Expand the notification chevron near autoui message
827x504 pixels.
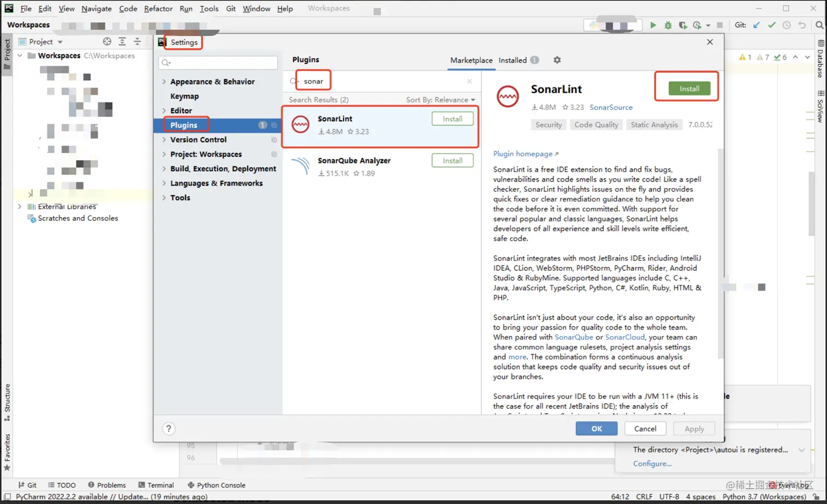(x=801, y=450)
